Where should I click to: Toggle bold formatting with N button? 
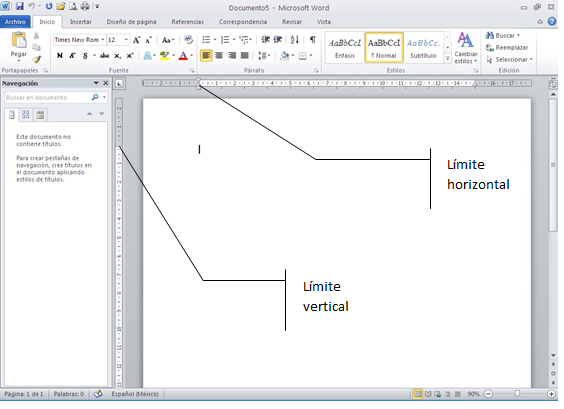60,55
